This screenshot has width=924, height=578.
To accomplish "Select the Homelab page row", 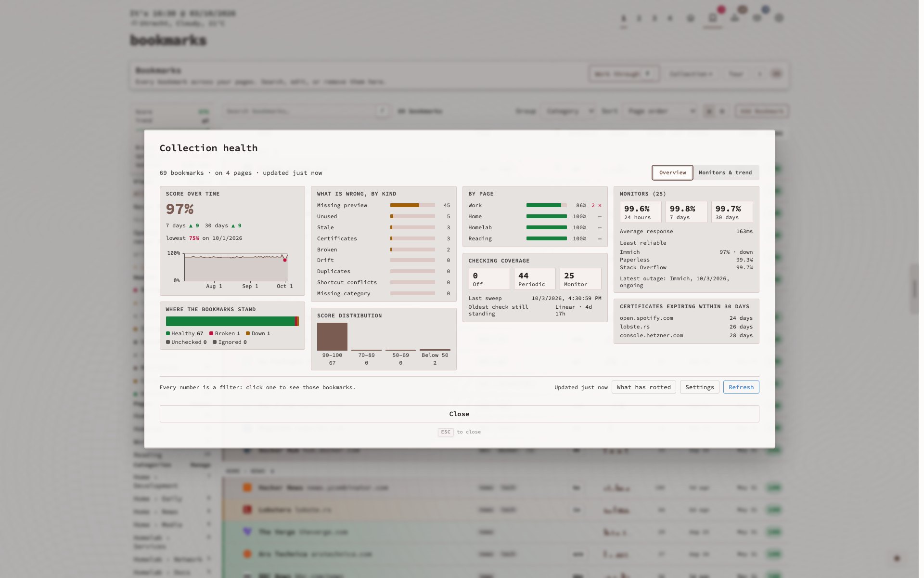I will point(535,227).
